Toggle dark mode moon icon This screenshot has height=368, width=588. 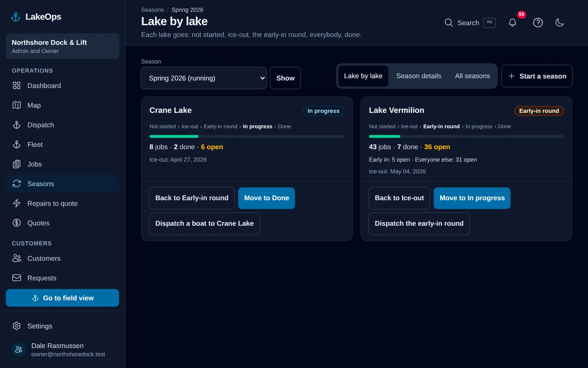click(560, 23)
